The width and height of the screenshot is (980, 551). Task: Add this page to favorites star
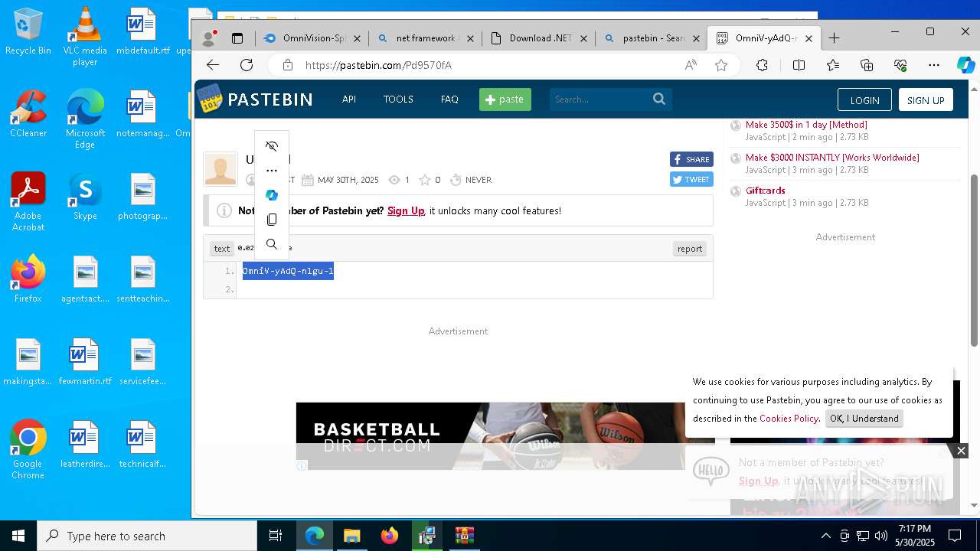click(721, 65)
